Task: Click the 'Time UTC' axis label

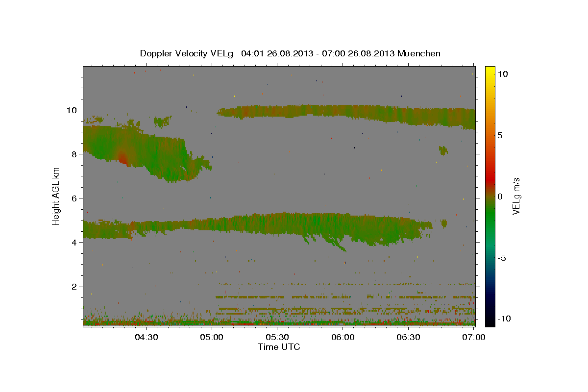Action: 279,347
